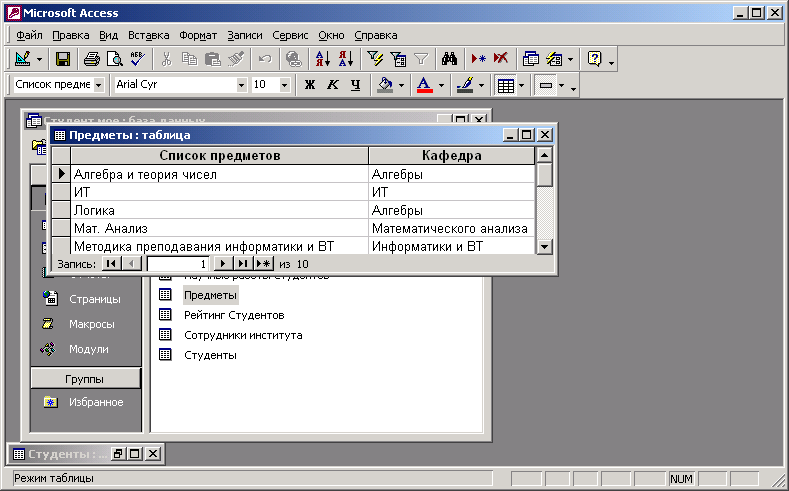Click the Find binoculars icon
This screenshot has height=491, width=789.
[449, 59]
